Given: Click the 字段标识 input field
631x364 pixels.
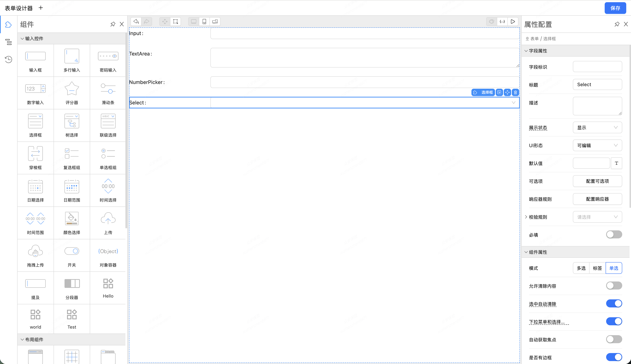Looking at the screenshot, I should [x=597, y=67].
